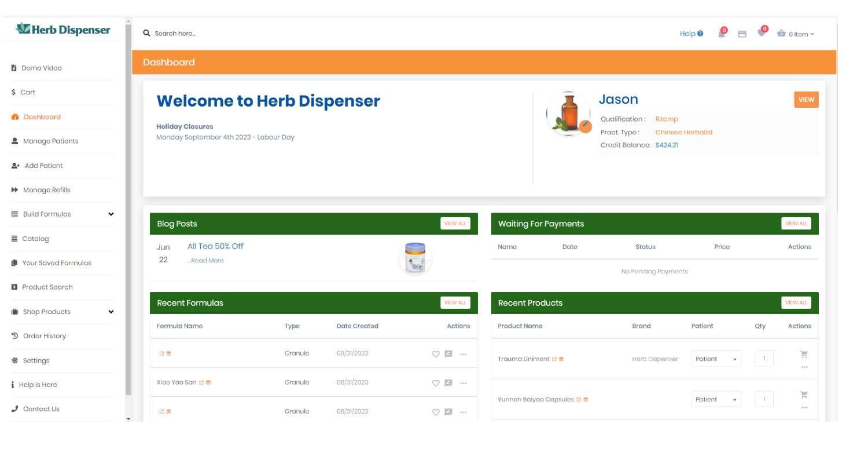Viewport: 868px width, 464px height.
Task: Click the Jason user name heading
Action: (x=618, y=99)
